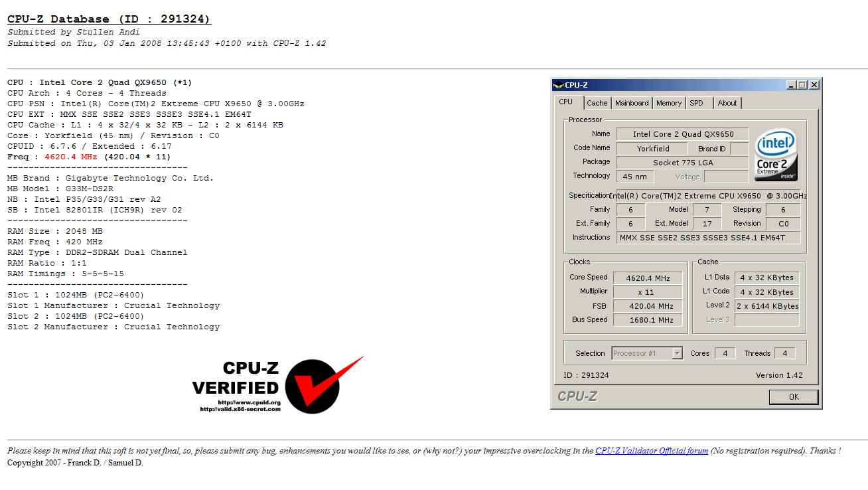Click the Model field showing 7
Viewport: 868px width, 490px height.
point(707,210)
